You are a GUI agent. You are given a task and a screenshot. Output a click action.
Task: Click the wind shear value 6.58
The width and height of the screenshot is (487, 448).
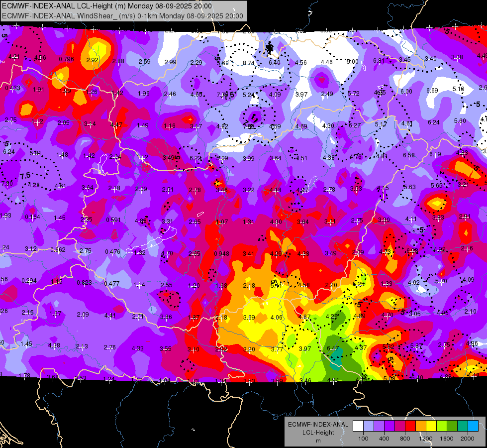tap(409, 155)
